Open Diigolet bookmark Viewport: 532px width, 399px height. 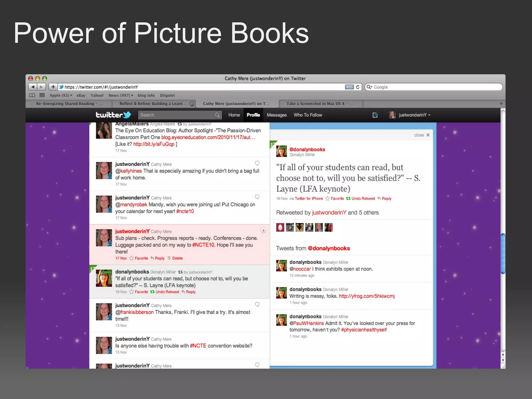click(x=167, y=95)
